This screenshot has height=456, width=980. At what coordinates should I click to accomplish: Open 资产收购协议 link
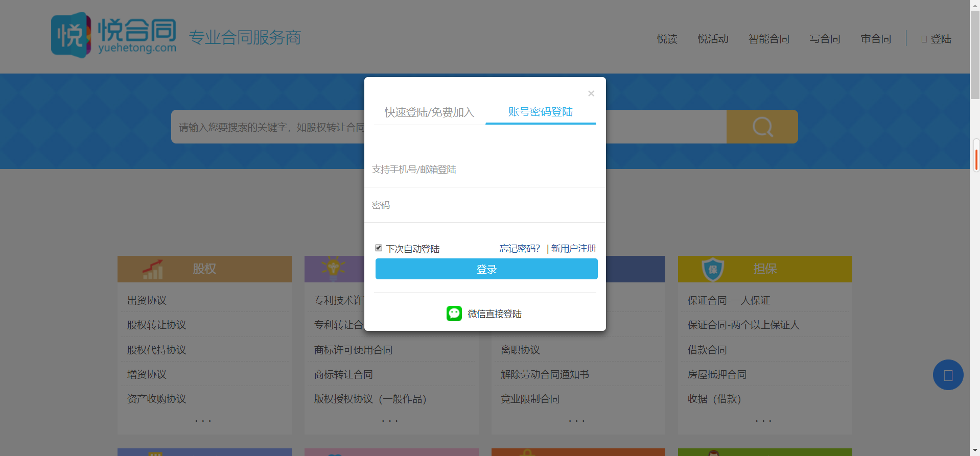(156, 399)
